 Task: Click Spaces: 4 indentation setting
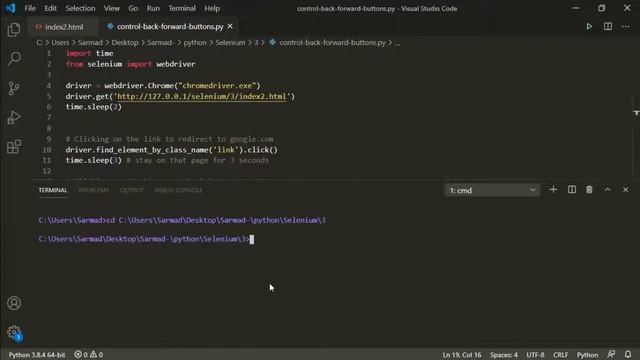coord(504,355)
